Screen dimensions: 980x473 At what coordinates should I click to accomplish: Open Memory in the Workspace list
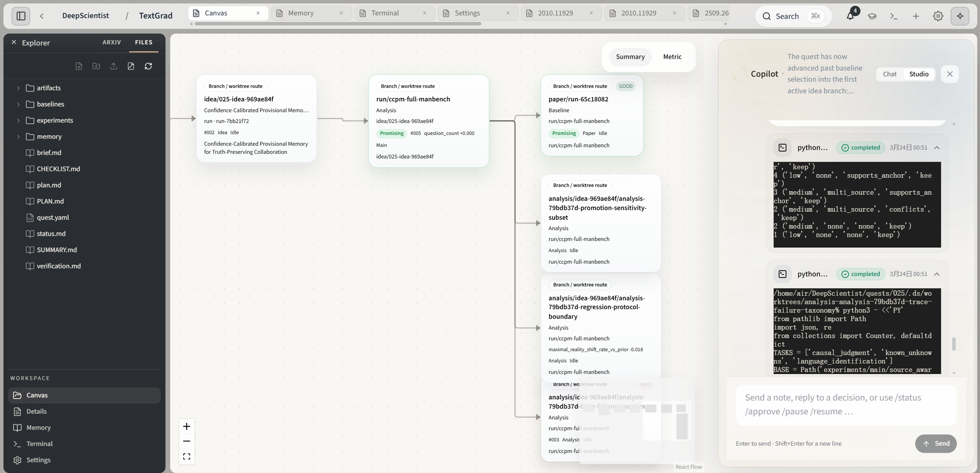(38, 428)
